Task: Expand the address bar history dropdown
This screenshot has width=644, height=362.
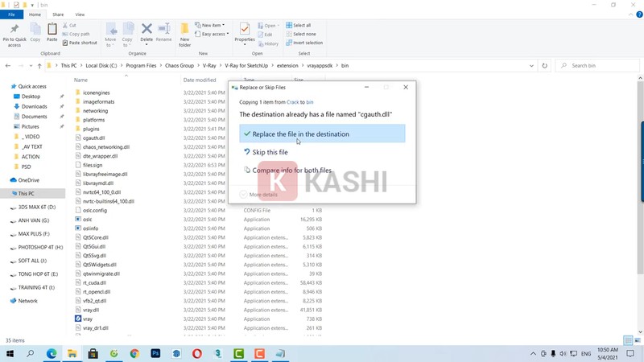Action: point(531,66)
